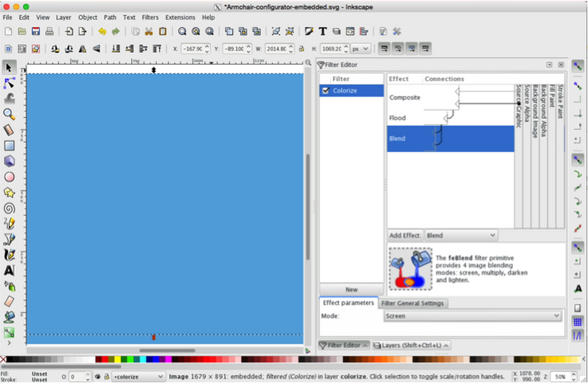Choose the Node edit tool
This screenshot has height=383, width=588.
(x=9, y=83)
